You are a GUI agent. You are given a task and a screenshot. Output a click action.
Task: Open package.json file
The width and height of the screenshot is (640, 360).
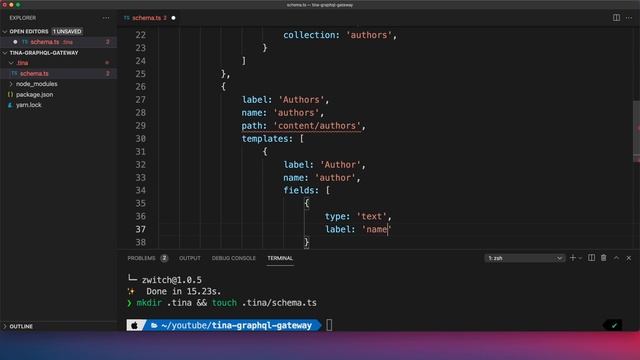click(35, 94)
